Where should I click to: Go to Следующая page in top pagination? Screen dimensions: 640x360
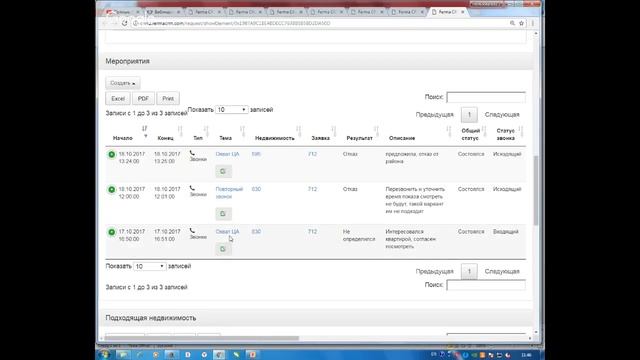pyautogui.click(x=502, y=115)
